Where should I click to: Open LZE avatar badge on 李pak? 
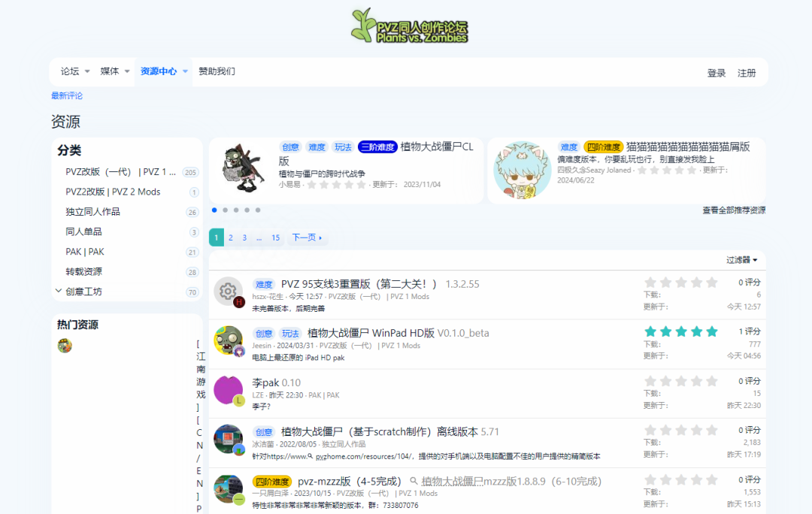(239, 400)
